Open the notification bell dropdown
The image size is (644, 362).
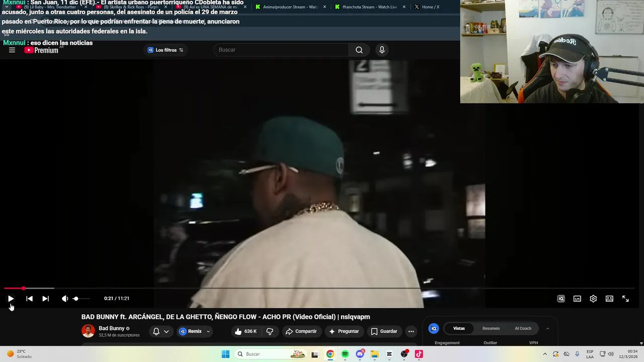[x=160, y=331]
